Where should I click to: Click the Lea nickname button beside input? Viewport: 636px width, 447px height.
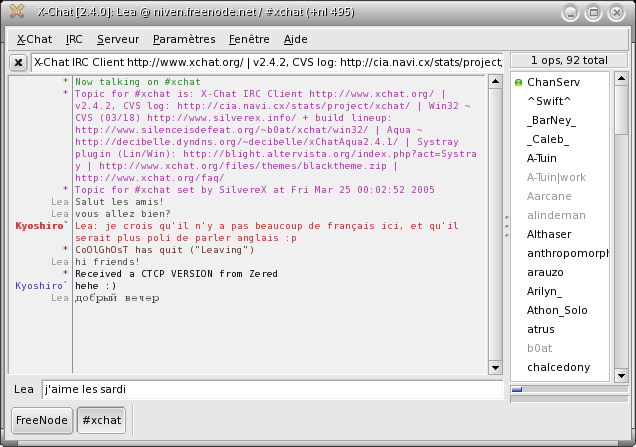[x=24, y=389]
